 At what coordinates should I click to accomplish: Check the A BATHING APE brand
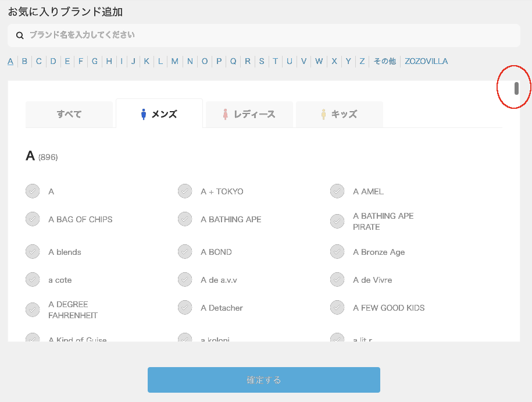coord(185,219)
